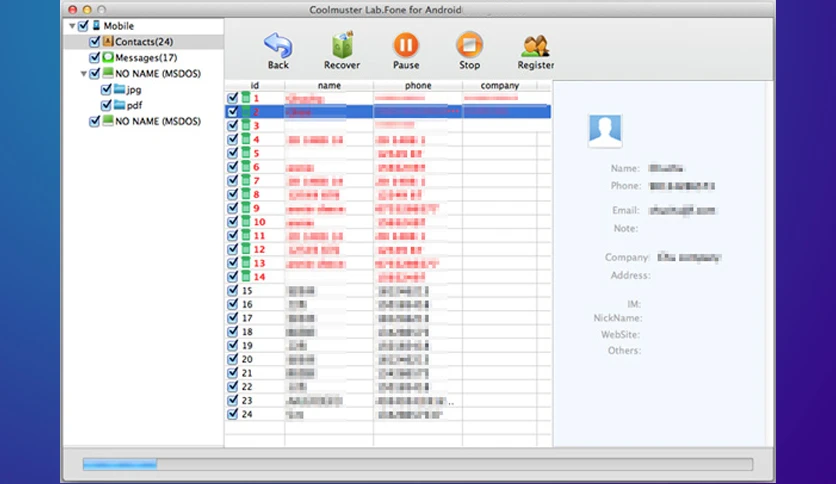
Task: Toggle the pdf folder checkbox
Action: (107, 105)
